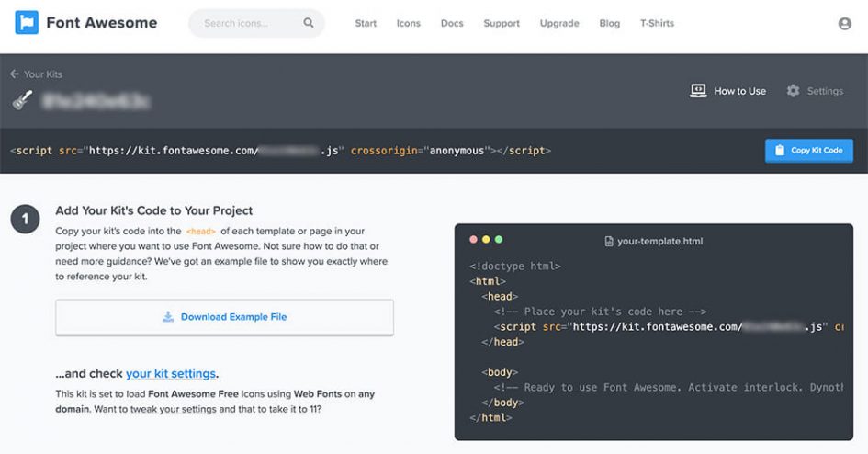868x454 pixels.
Task: Click the <!doctype html> code line
Action: 514,267
